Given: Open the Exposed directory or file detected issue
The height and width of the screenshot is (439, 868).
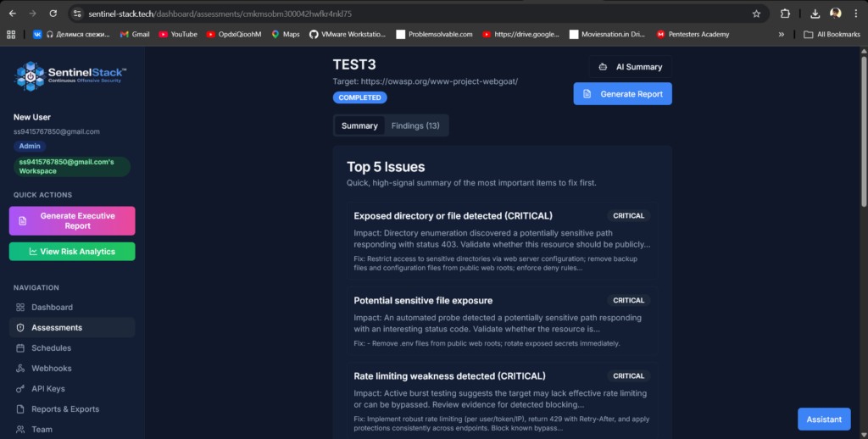Looking at the screenshot, I should (502, 240).
